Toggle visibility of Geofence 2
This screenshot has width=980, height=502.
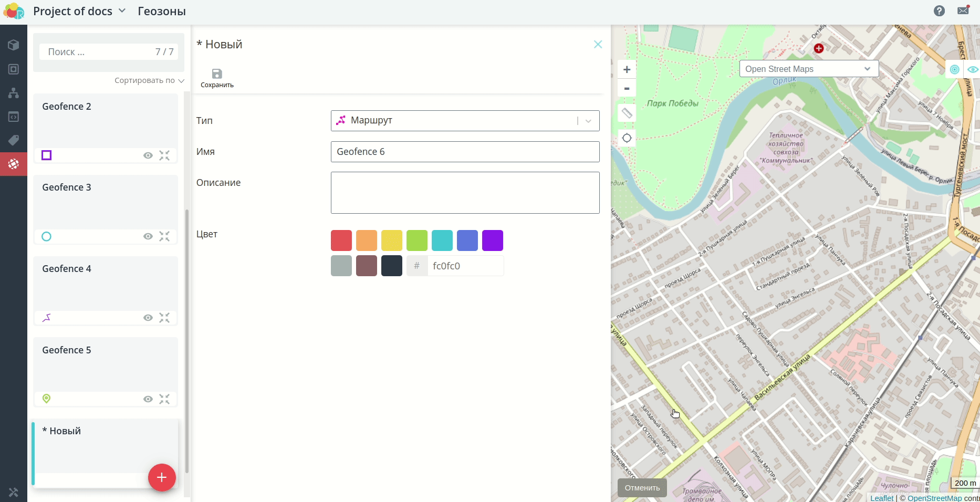click(x=148, y=155)
